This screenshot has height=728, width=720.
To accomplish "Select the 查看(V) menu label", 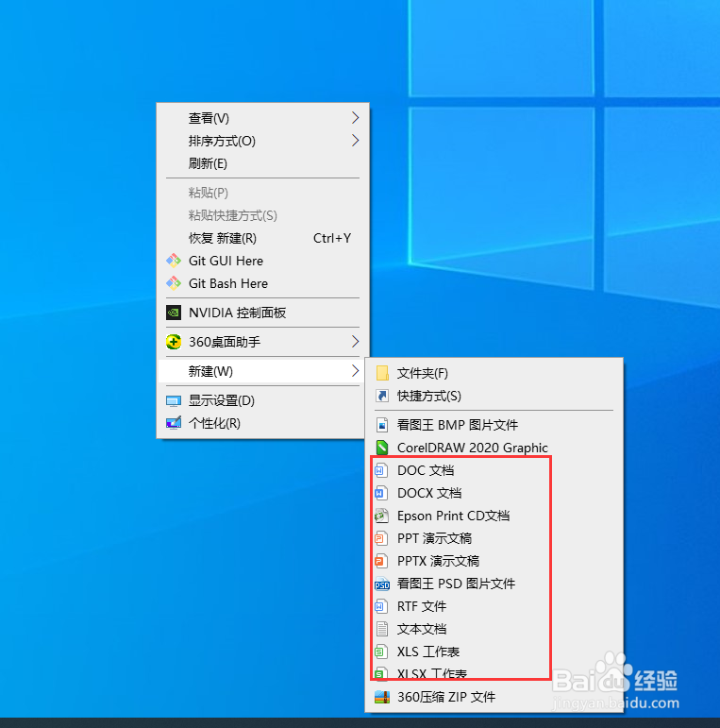I will pyautogui.click(x=209, y=118).
